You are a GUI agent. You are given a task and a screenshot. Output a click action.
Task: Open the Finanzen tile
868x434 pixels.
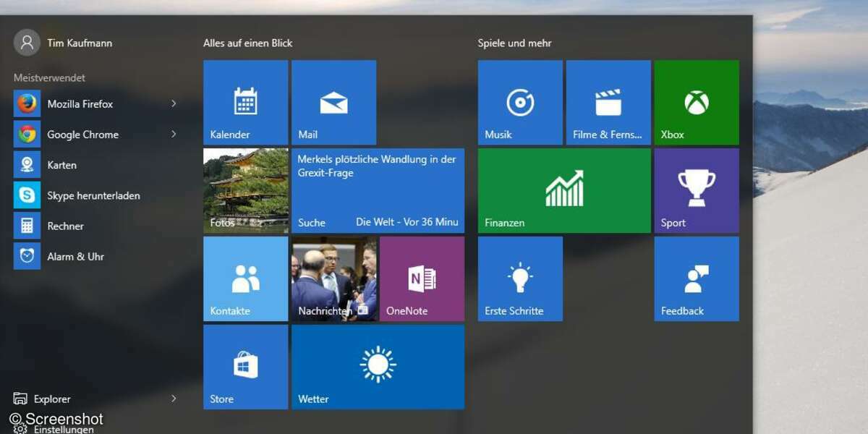click(564, 190)
